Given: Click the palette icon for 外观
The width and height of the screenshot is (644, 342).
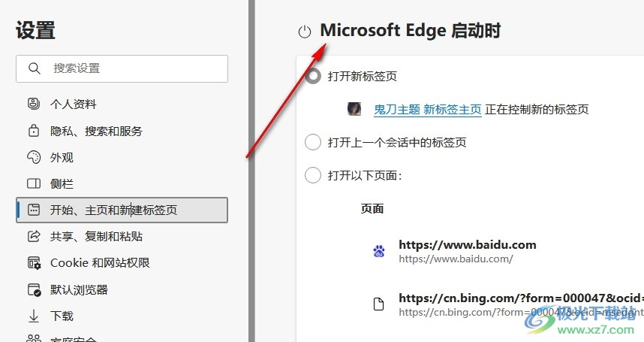Looking at the screenshot, I should click(x=33, y=157).
